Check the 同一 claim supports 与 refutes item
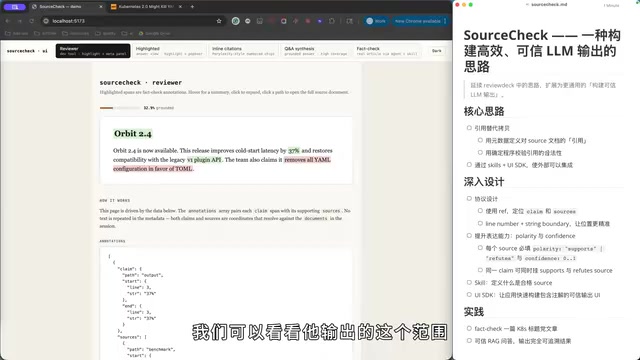Viewport: 640px width, 360px height. click(480, 270)
